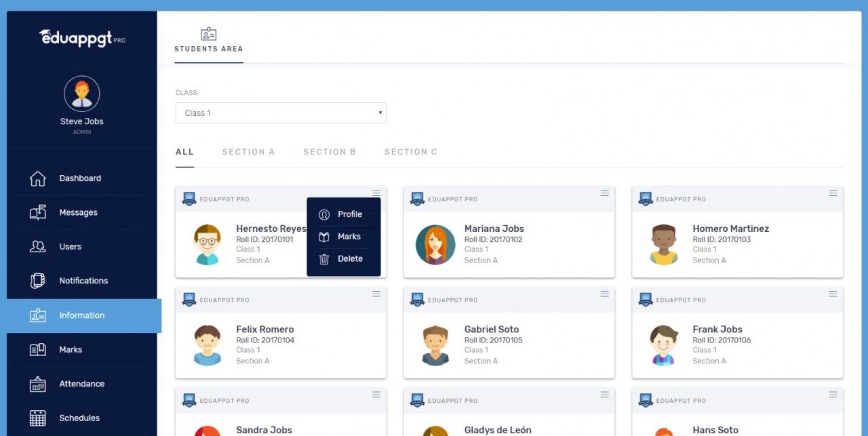Click the Marks book icon in sidebar
This screenshot has height=436, width=868.
[x=38, y=350]
